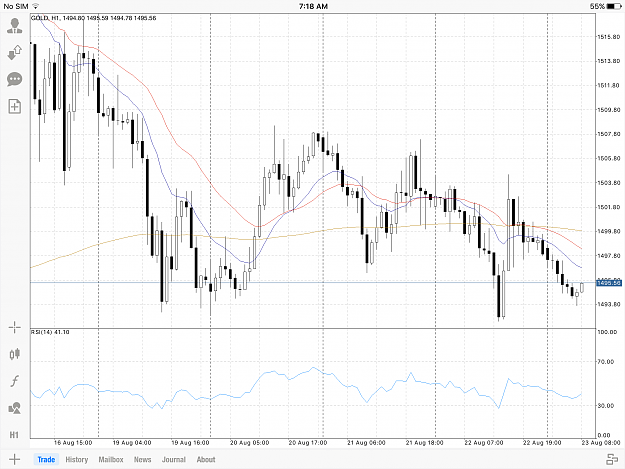Open the chat messages bubble icon

point(14,79)
